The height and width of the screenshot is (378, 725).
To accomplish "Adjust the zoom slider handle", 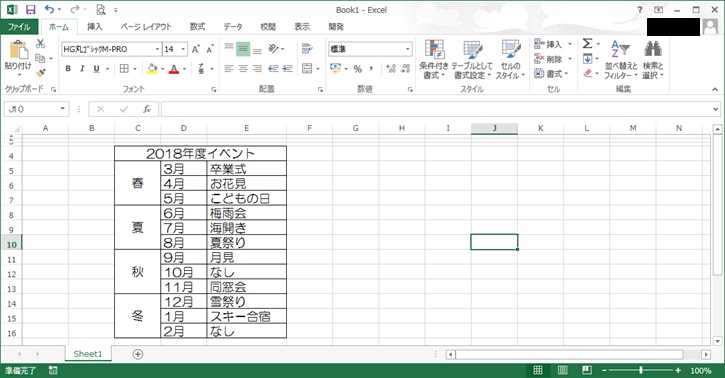I will pyautogui.click(x=641, y=370).
